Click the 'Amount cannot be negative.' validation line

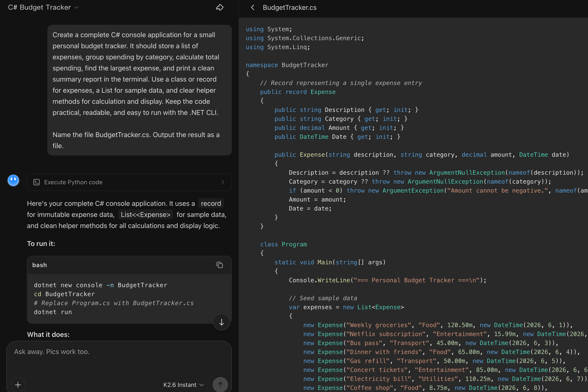tap(438, 190)
